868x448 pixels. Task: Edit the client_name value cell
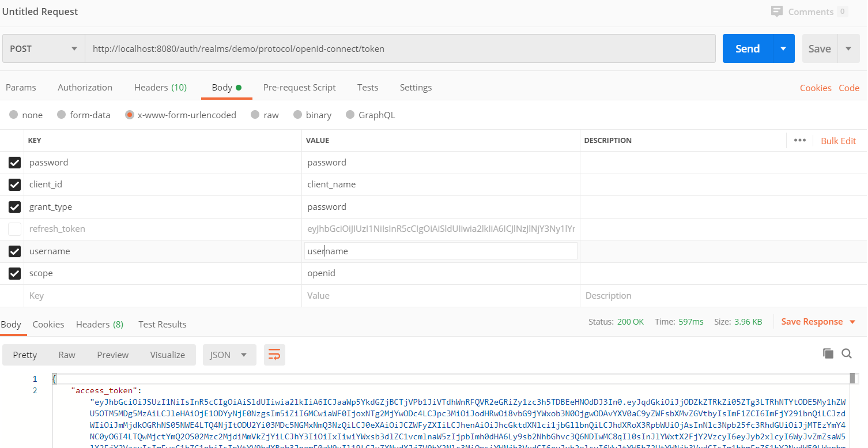coord(441,185)
